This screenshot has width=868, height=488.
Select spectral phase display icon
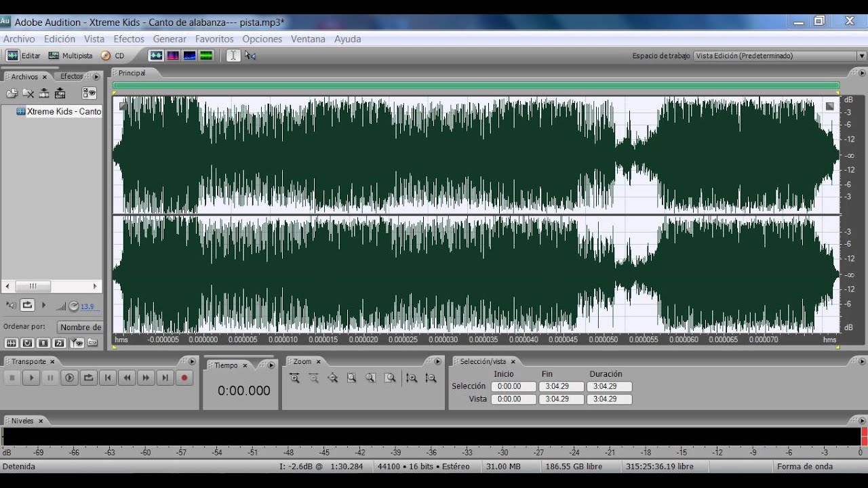(x=207, y=56)
